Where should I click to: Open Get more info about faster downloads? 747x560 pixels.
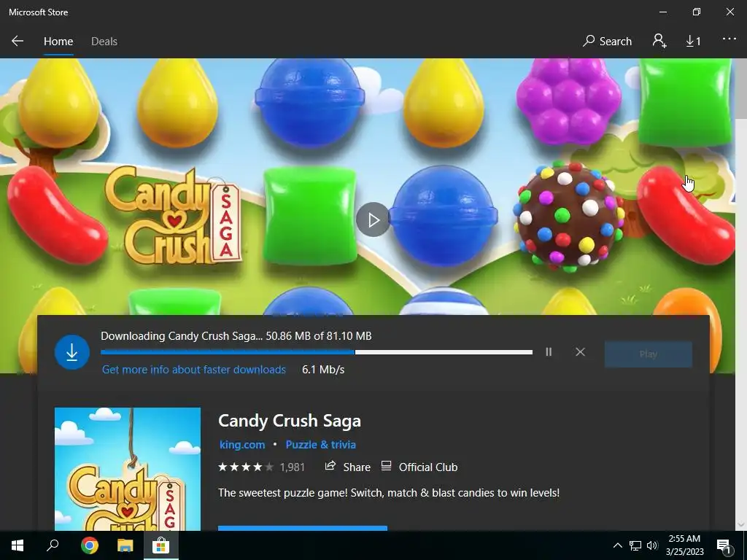tap(194, 370)
